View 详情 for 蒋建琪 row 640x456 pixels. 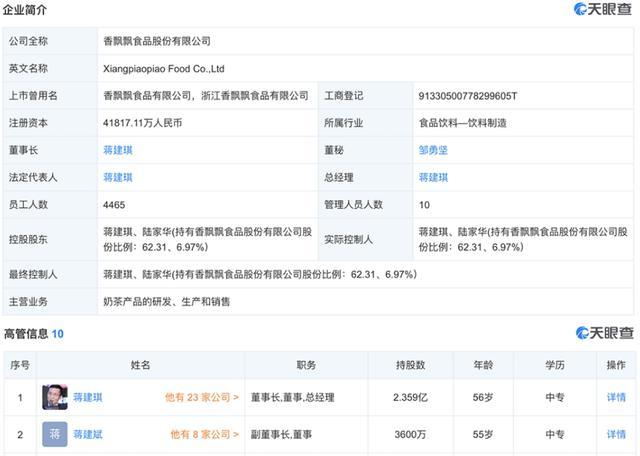[x=616, y=397]
